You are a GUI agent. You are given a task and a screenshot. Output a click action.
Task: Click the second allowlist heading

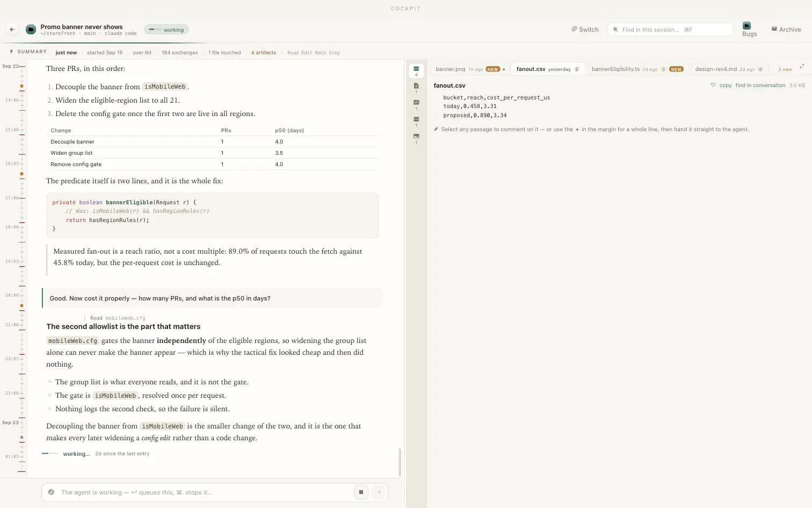click(x=124, y=327)
